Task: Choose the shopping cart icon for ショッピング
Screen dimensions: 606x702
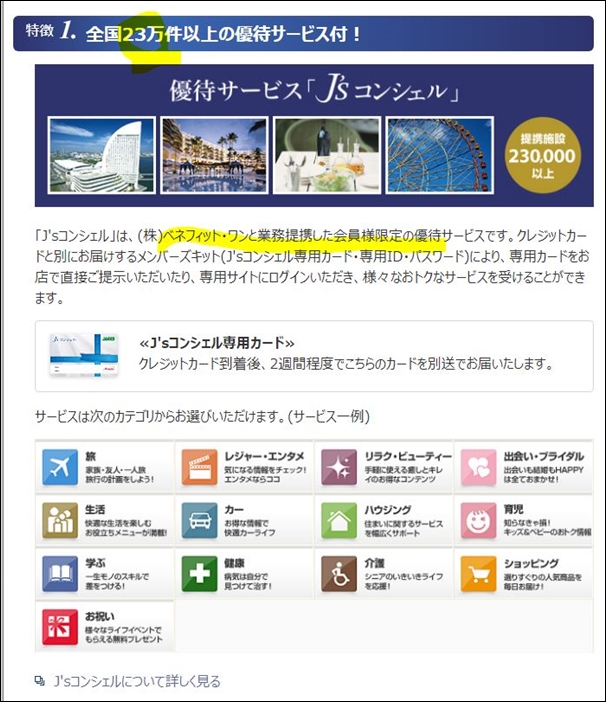Action: pos(478,574)
